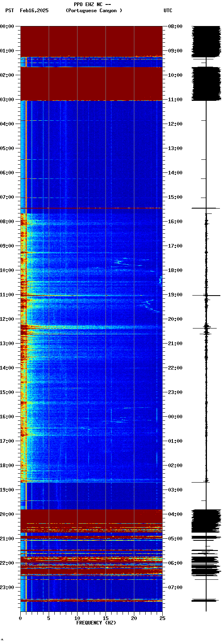Select the '5' Hz frequency tick label

coord(49,618)
